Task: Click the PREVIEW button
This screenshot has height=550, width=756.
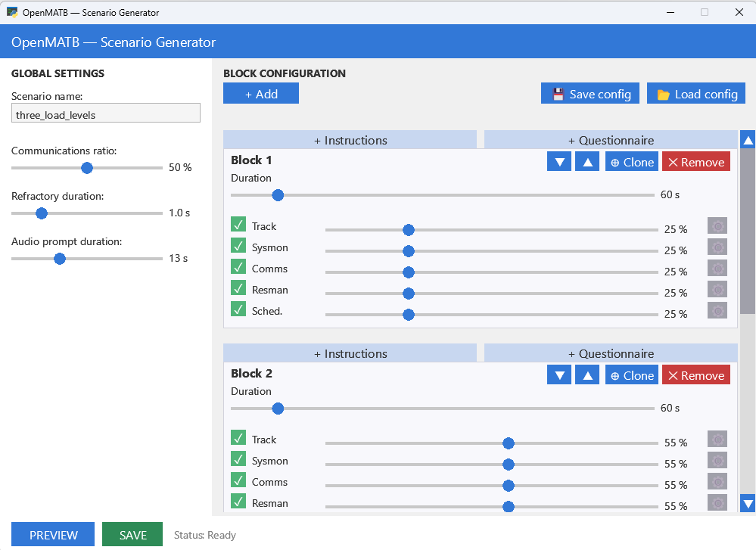Action: [x=53, y=535]
